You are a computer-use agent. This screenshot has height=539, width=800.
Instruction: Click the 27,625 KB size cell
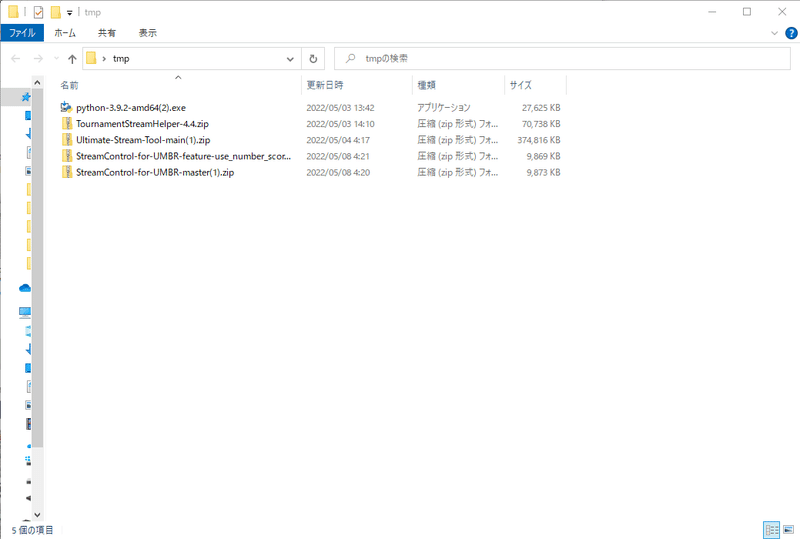pos(541,108)
